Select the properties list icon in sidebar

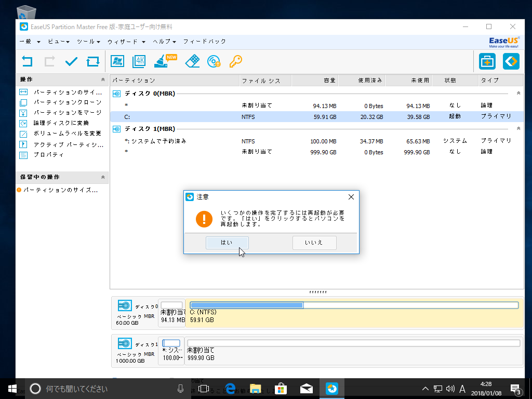[23, 155]
